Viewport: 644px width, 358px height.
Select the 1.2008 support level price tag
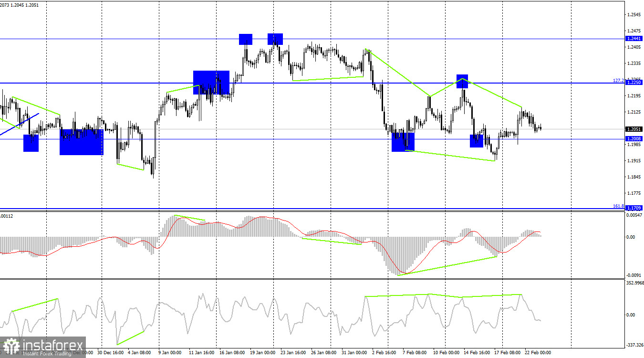point(634,138)
